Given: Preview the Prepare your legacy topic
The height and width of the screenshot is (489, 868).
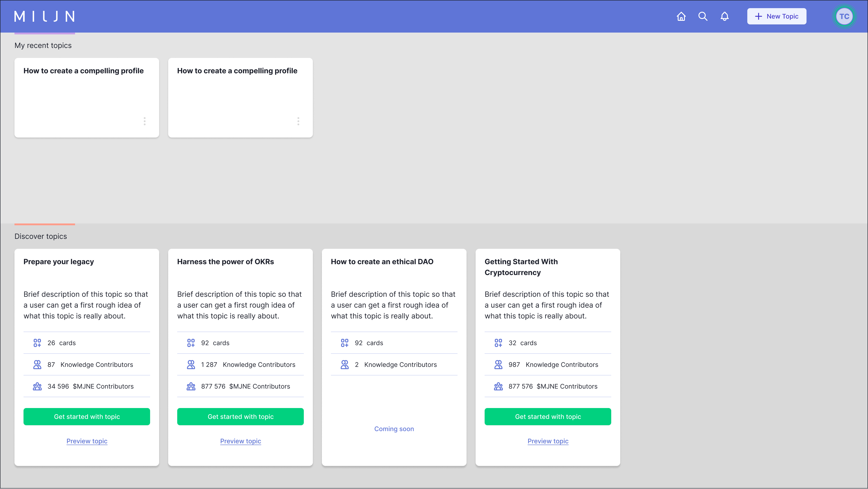Looking at the screenshot, I should (87, 441).
